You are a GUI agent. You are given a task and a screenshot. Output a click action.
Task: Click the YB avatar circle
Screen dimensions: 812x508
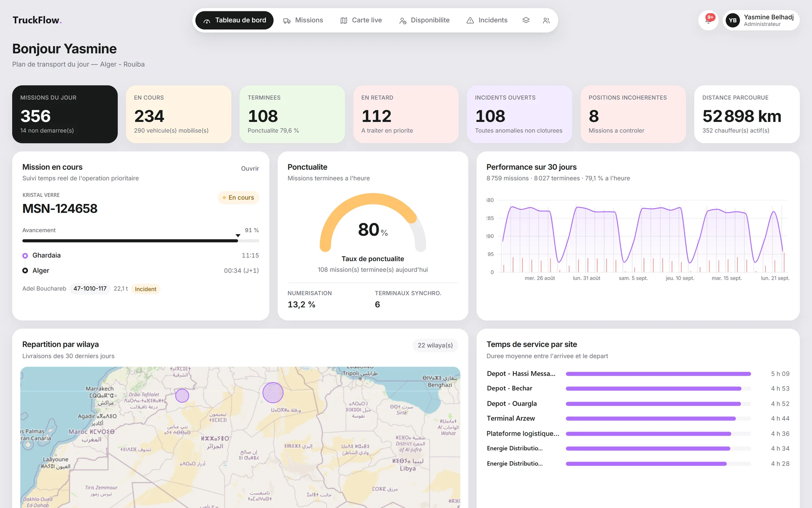pyautogui.click(x=733, y=20)
